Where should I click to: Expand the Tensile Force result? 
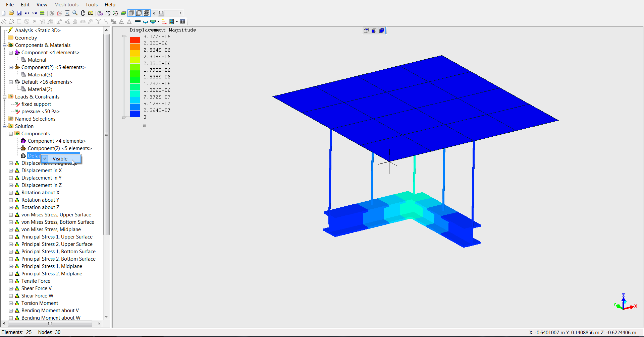coord(11,281)
